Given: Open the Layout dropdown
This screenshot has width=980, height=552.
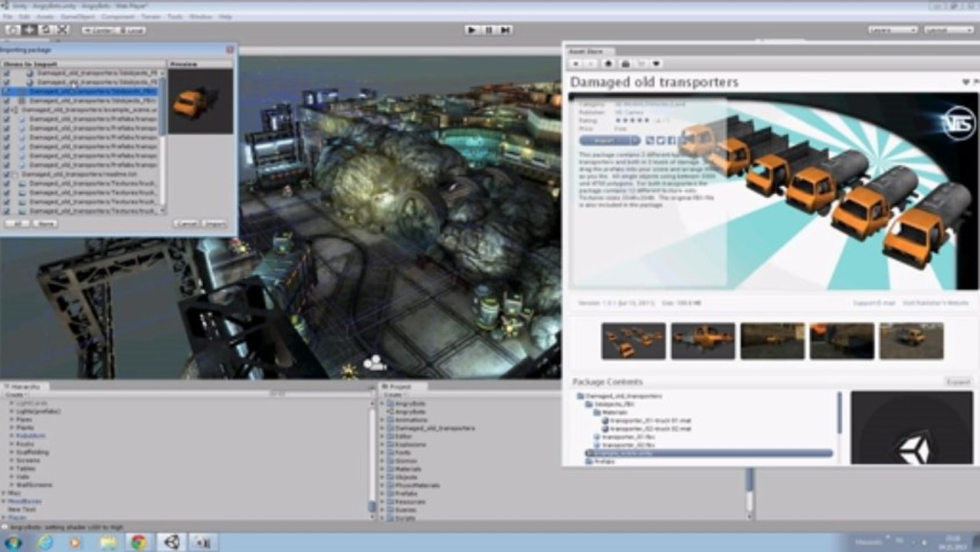Looking at the screenshot, I should pos(949,30).
